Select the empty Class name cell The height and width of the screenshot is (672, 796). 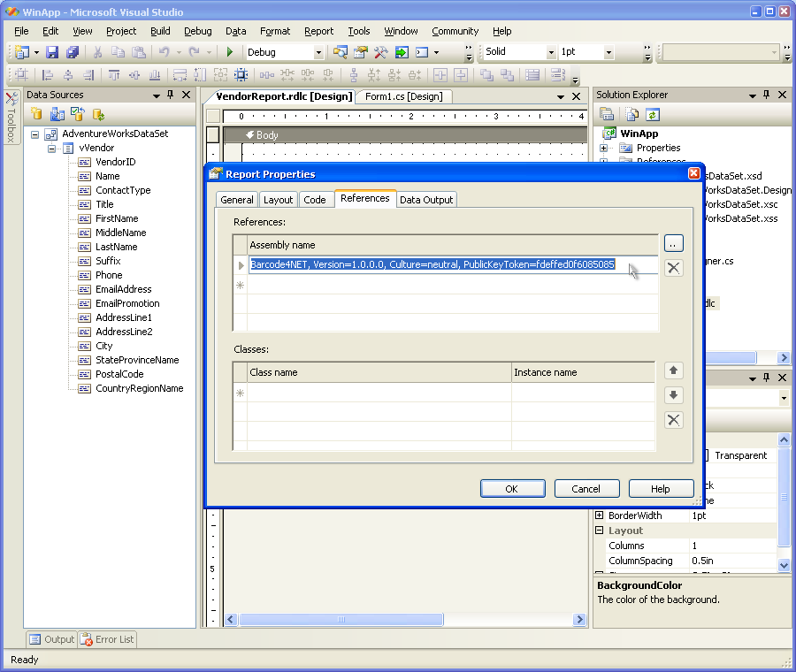379,393
